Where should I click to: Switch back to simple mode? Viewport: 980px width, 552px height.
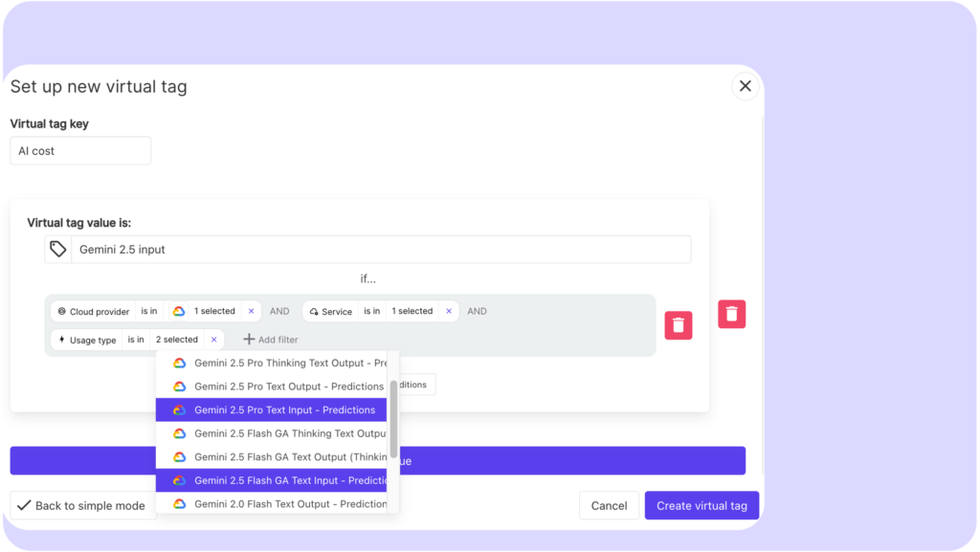pos(83,504)
